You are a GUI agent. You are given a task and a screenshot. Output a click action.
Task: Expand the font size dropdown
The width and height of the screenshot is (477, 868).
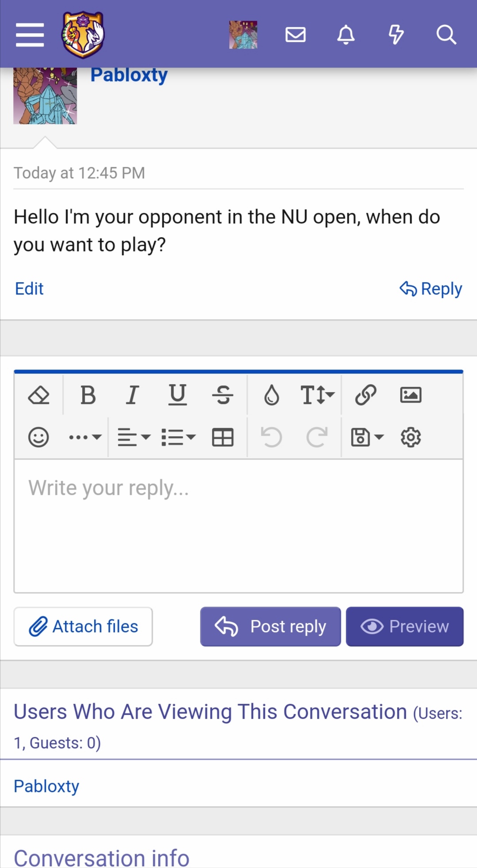pos(318,395)
